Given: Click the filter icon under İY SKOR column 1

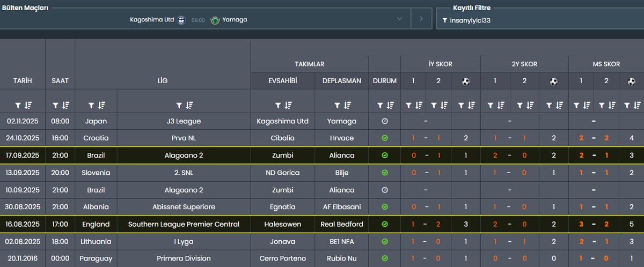Looking at the screenshot, I should click(x=408, y=105).
